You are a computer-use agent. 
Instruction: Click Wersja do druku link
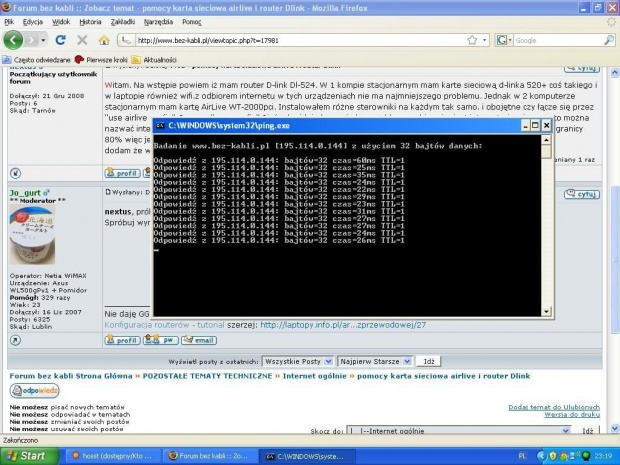click(572, 414)
